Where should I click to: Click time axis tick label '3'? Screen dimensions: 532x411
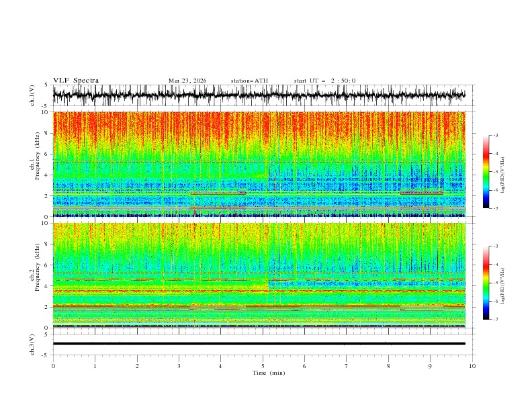tap(179, 366)
